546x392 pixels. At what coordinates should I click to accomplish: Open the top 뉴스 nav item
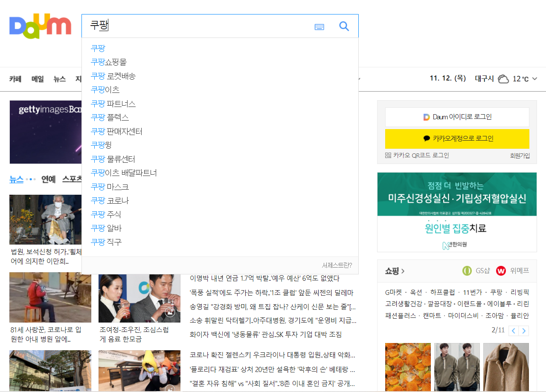[60, 79]
